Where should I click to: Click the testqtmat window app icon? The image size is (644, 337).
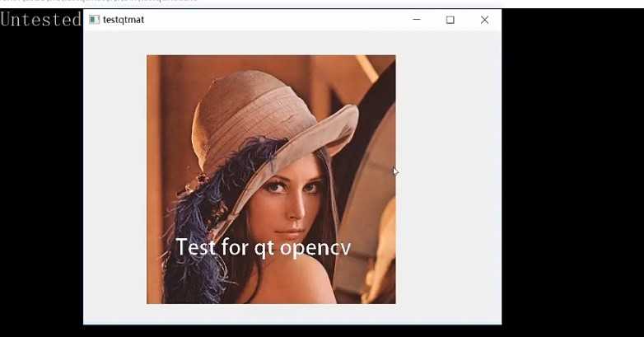pos(95,20)
